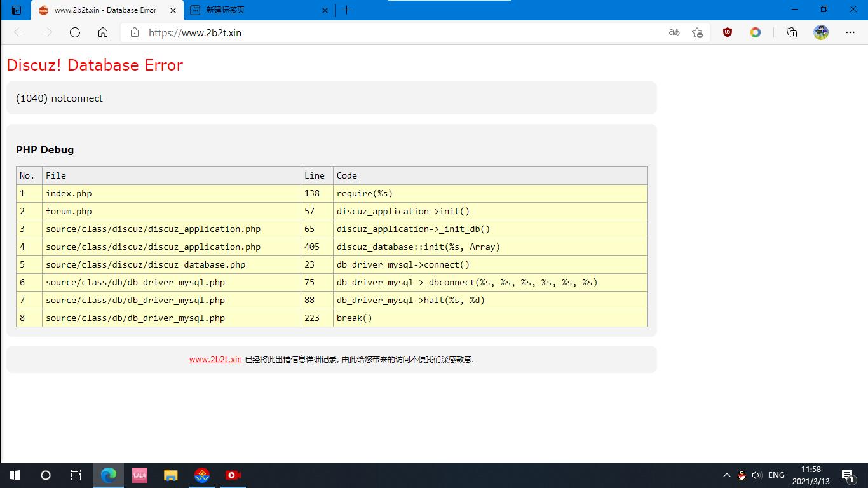Screen dimensions: 868x488
Task: Click the 'Line' column header
Action: (x=317, y=175)
